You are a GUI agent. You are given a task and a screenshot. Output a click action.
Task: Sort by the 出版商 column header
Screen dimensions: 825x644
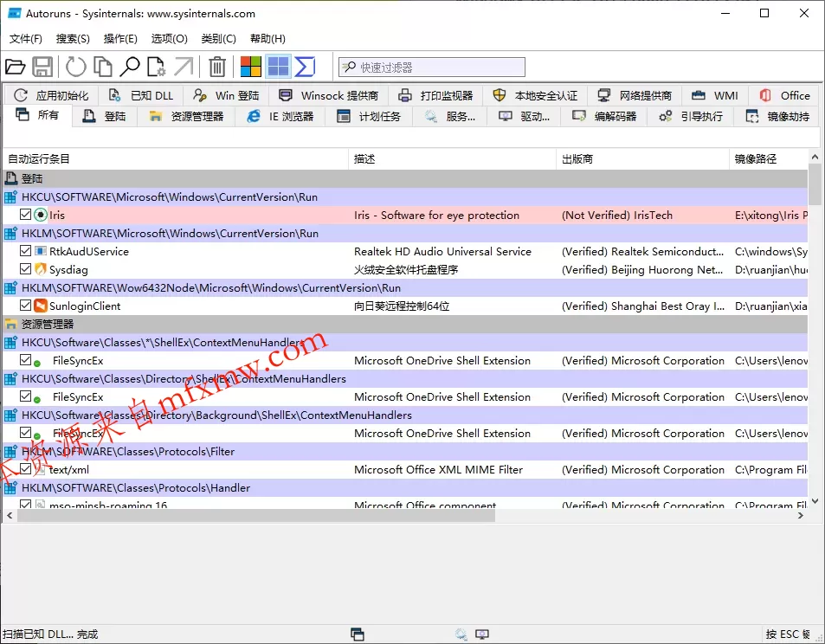click(642, 158)
